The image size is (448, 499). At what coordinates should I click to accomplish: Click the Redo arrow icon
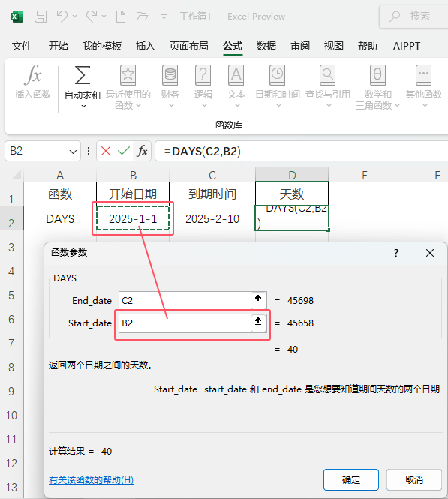tap(92, 16)
